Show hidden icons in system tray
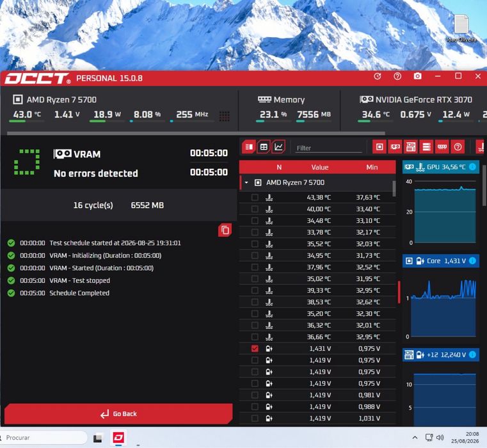 (415, 438)
